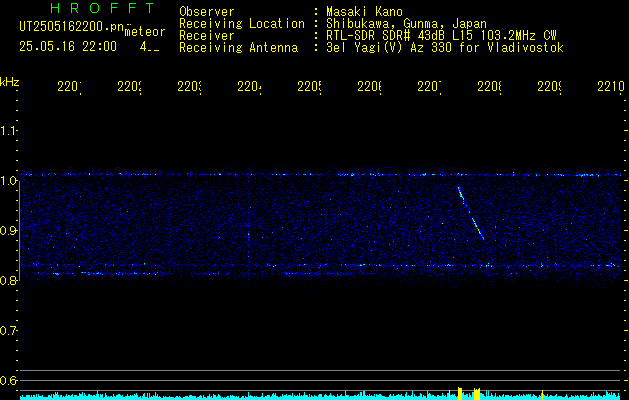Click the 1.1 frequency axis label

8,130
